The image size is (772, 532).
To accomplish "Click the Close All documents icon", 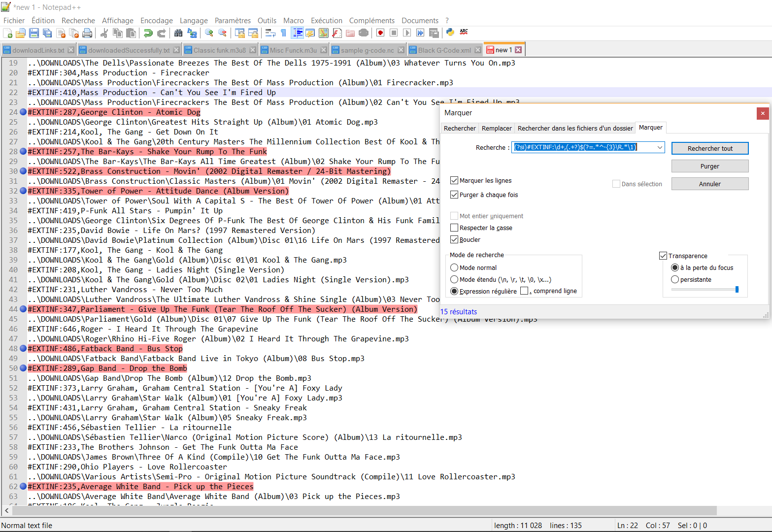I will tap(74, 33).
